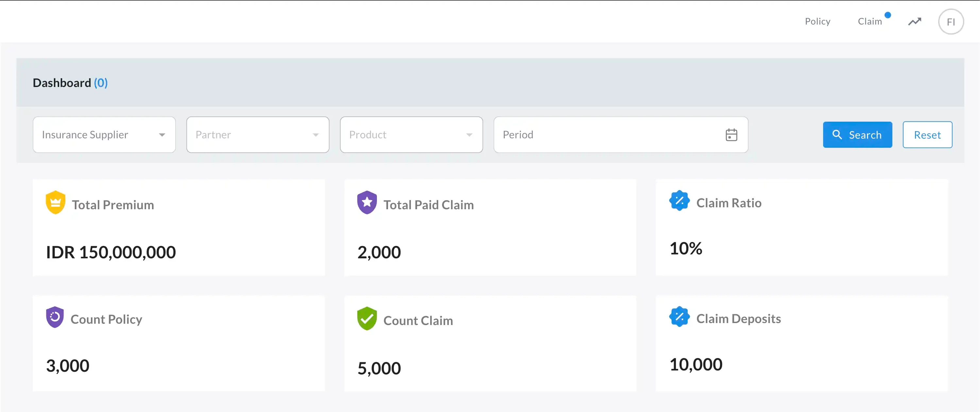Click the Claim Ratio badge icon
The width and height of the screenshot is (980, 412).
click(680, 200)
